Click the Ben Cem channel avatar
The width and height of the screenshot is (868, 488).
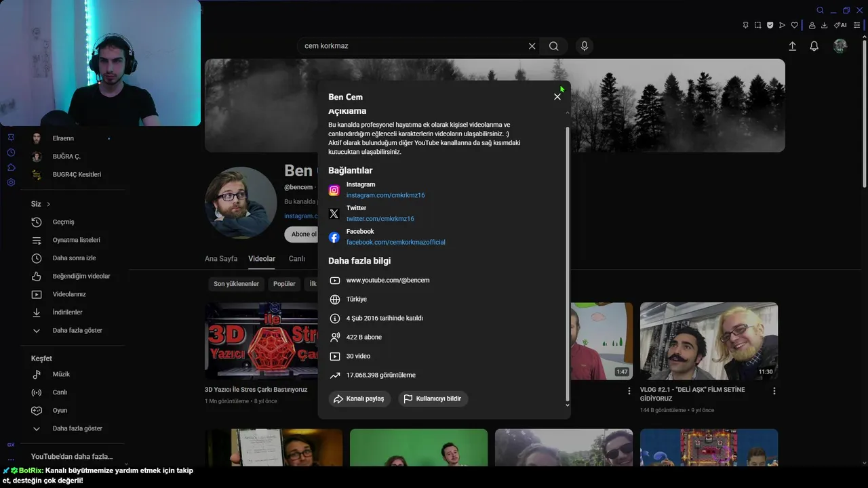click(x=241, y=203)
